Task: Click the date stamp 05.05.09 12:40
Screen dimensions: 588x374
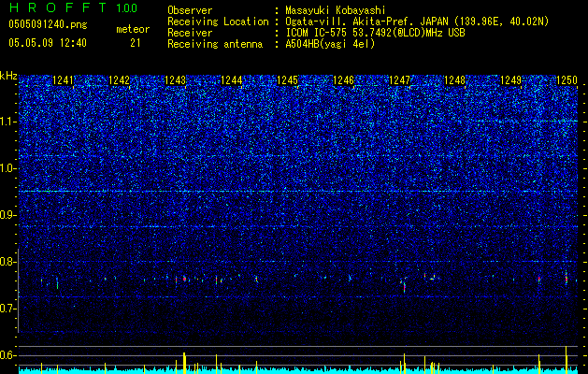Action: pyautogui.click(x=48, y=43)
